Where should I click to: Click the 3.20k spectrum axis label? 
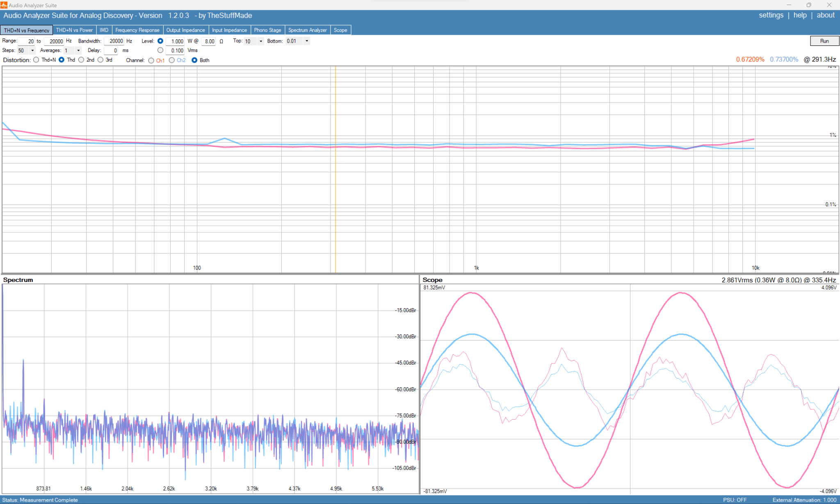[211, 489]
